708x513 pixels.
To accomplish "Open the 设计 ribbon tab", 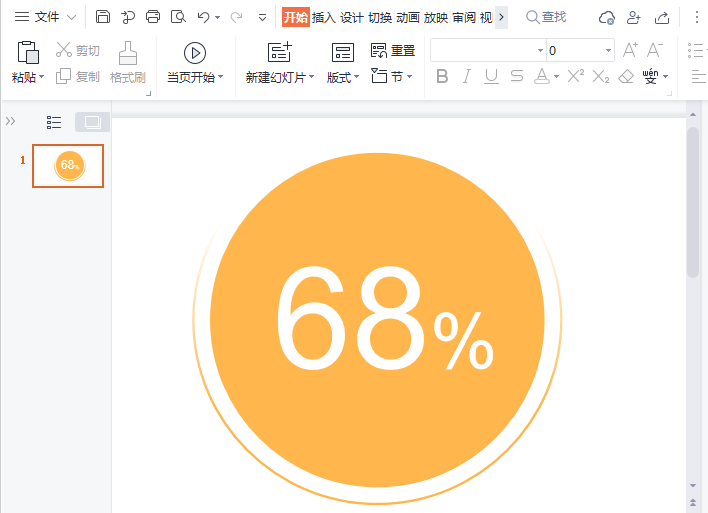I will coord(351,17).
